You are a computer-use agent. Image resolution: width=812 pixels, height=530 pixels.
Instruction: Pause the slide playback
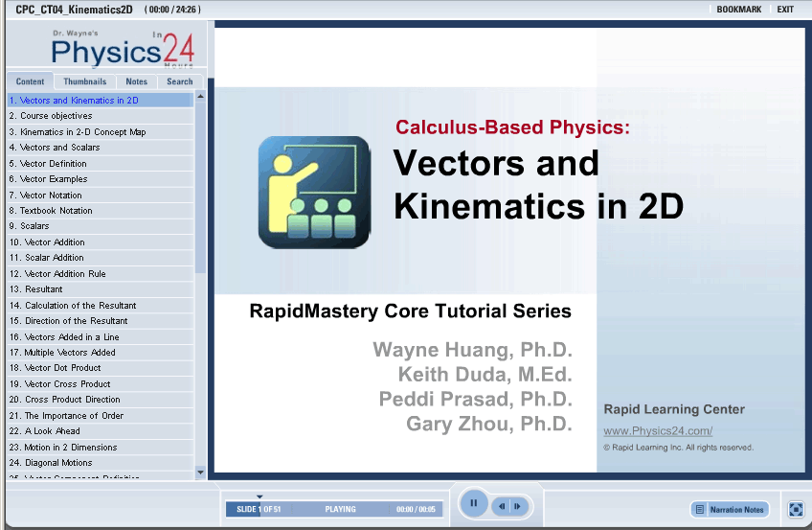[x=473, y=503]
